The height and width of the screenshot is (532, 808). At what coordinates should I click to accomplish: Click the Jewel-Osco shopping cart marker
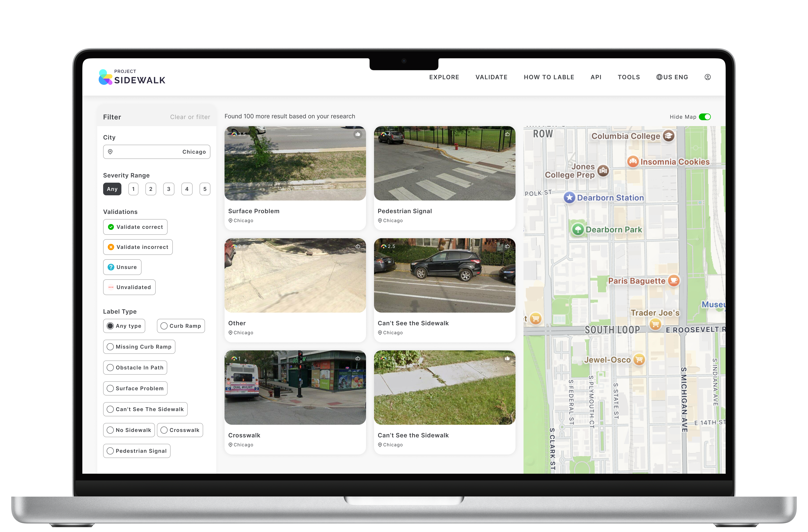(639, 359)
